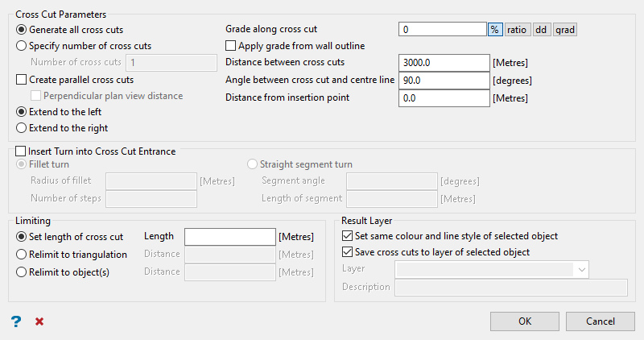Choose Specify number of cross cuts
The height and width of the screenshot is (340, 644).
(22, 46)
